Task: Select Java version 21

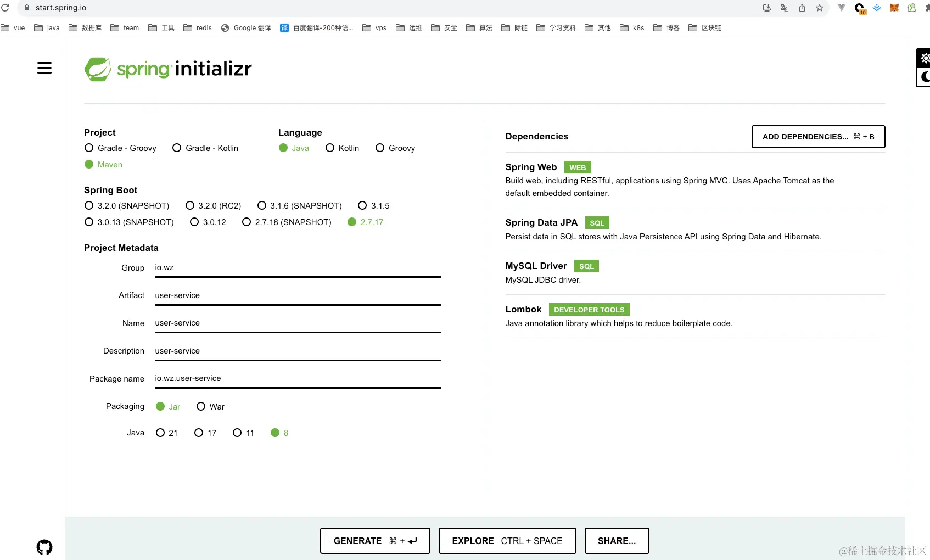Action: pos(167,433)
